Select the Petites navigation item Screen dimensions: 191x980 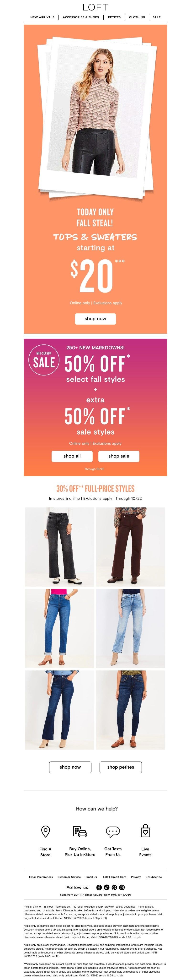pyautogui.click(x=114, y=17)
